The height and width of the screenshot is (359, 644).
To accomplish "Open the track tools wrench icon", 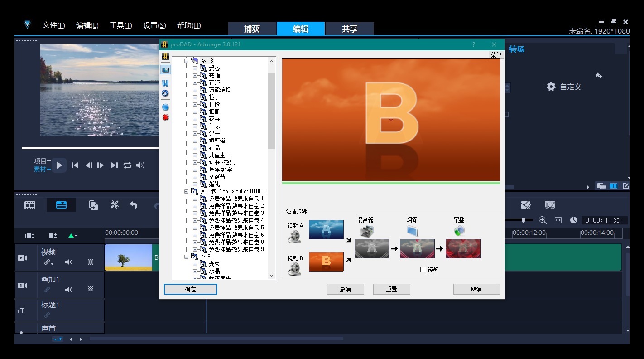I will coord(115,205).
